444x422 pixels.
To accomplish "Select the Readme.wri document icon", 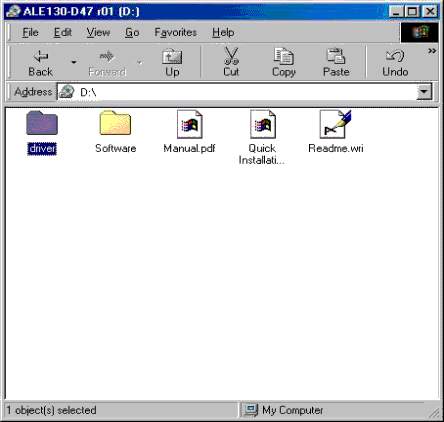I will point(335,124).
